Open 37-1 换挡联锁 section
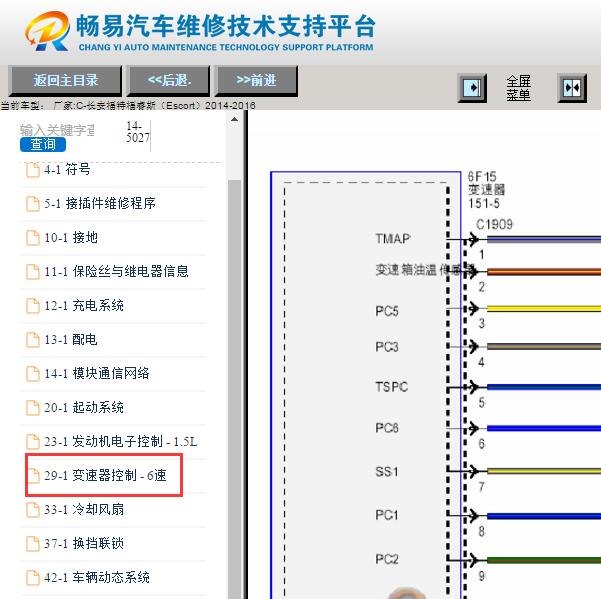Image resolution: width=601 pixels, height=599 pixels. pos(84,543)
